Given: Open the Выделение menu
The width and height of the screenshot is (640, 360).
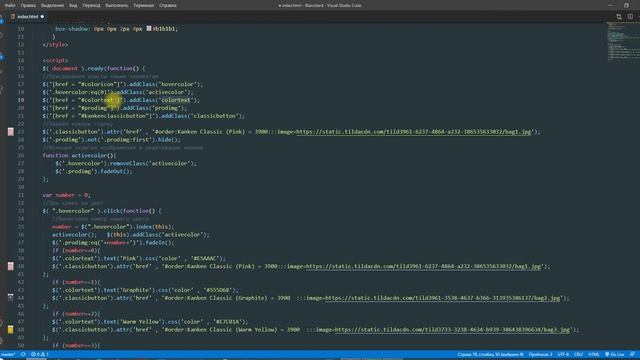Looking at the screenshot, I should click(52, 5).
